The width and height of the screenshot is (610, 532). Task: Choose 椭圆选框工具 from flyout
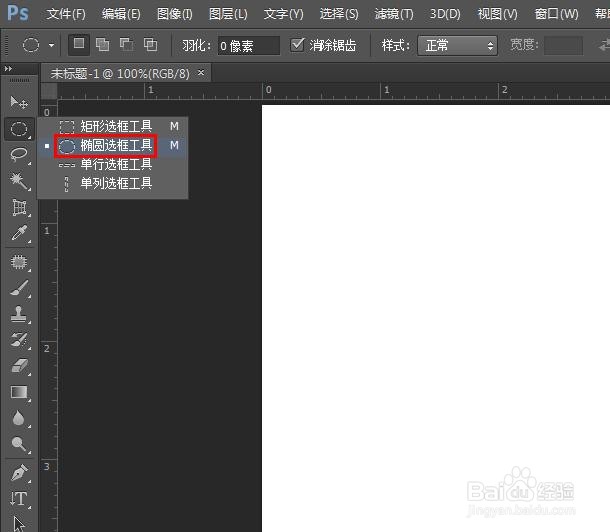[x=113, y=145]
